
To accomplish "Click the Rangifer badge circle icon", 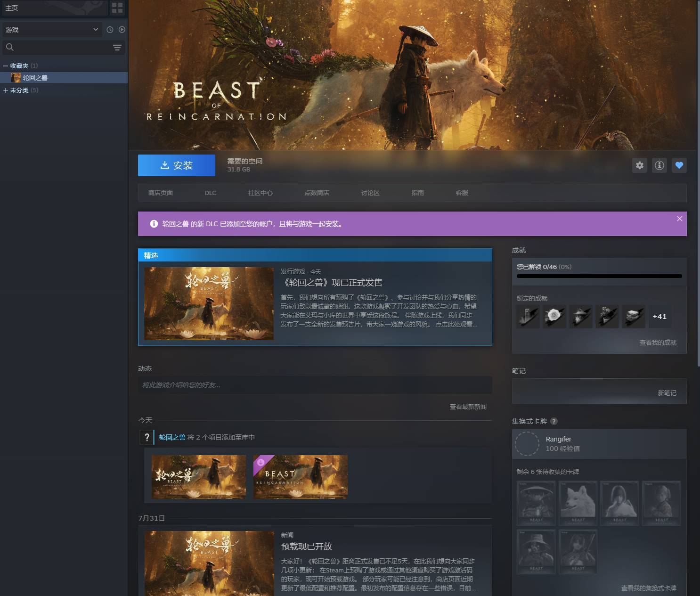I will point(527,444).
